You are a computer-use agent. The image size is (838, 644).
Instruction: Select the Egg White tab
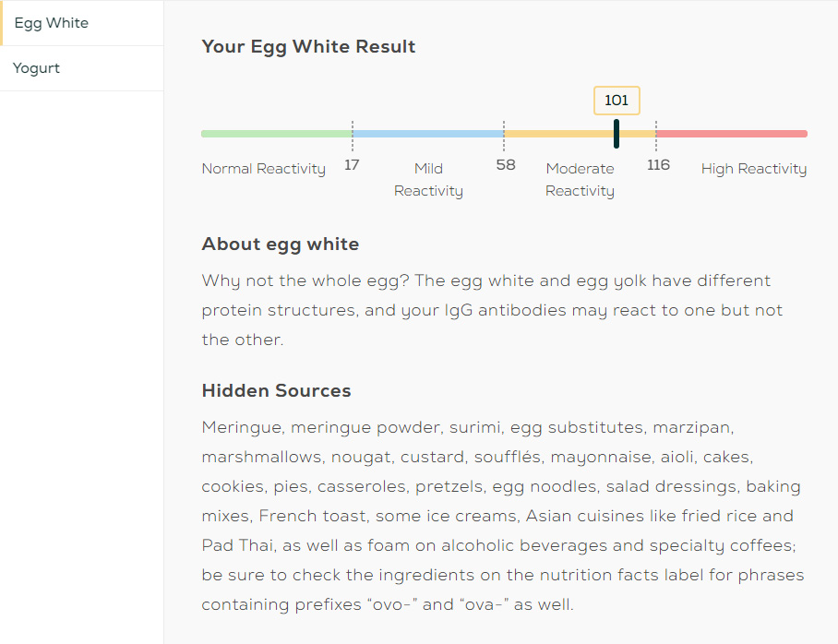[x=52, y=23]
